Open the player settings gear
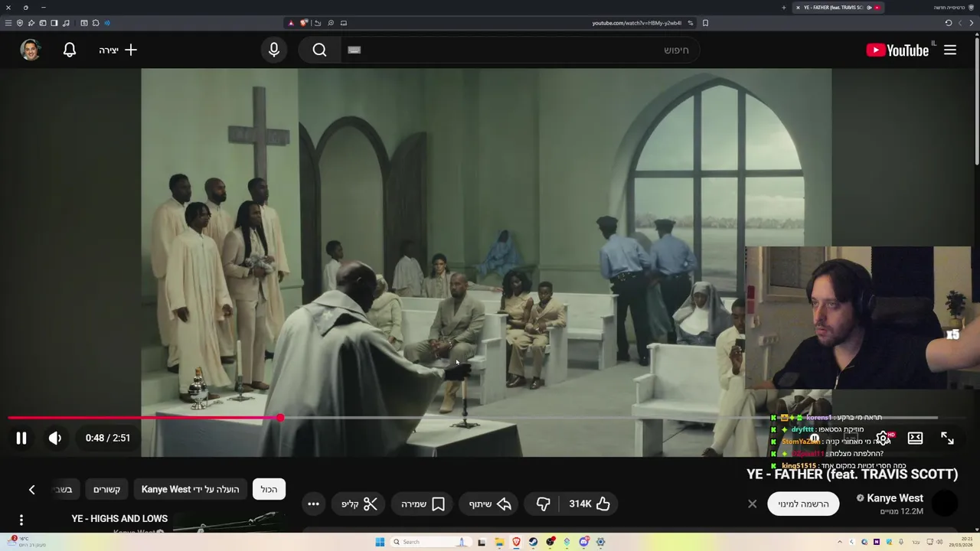This screenshot has width=980, height=551. click(x=883, y=438)
